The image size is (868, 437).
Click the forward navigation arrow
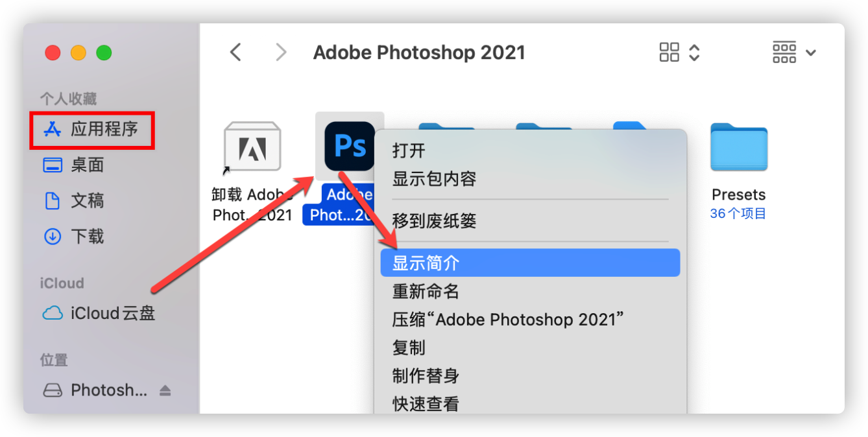(280, 52)
